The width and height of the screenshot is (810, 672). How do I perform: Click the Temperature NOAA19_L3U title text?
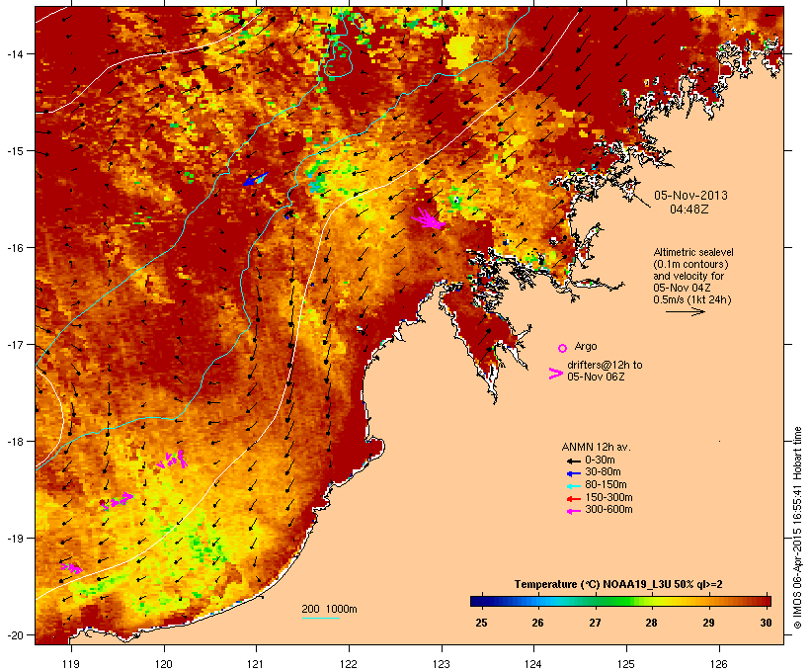tap(618, 584)
